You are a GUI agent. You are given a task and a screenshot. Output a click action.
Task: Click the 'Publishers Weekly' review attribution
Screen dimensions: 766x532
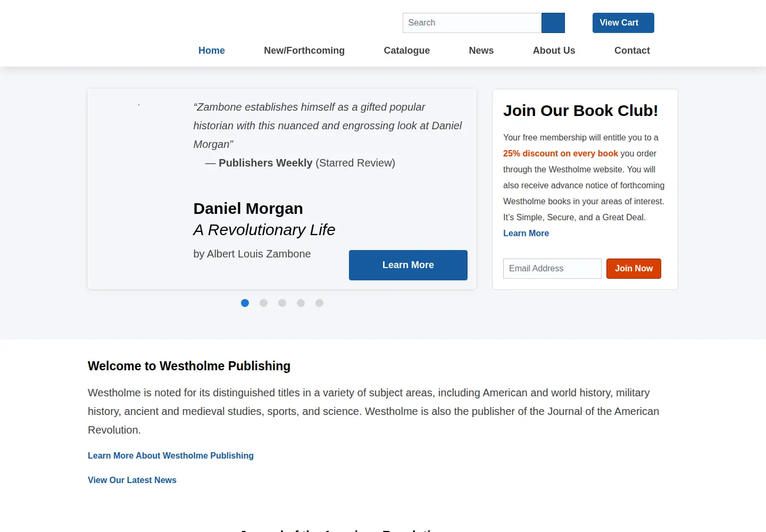pos(265,163)
